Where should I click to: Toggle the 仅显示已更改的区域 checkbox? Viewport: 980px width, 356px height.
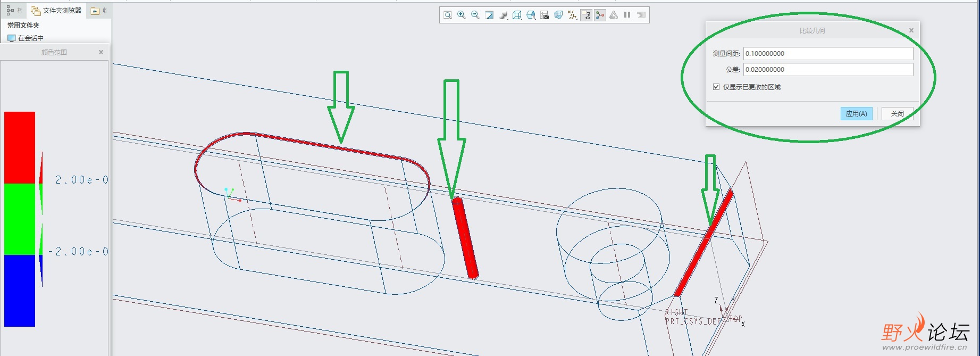pyautogui.click(x=716, y=87)
